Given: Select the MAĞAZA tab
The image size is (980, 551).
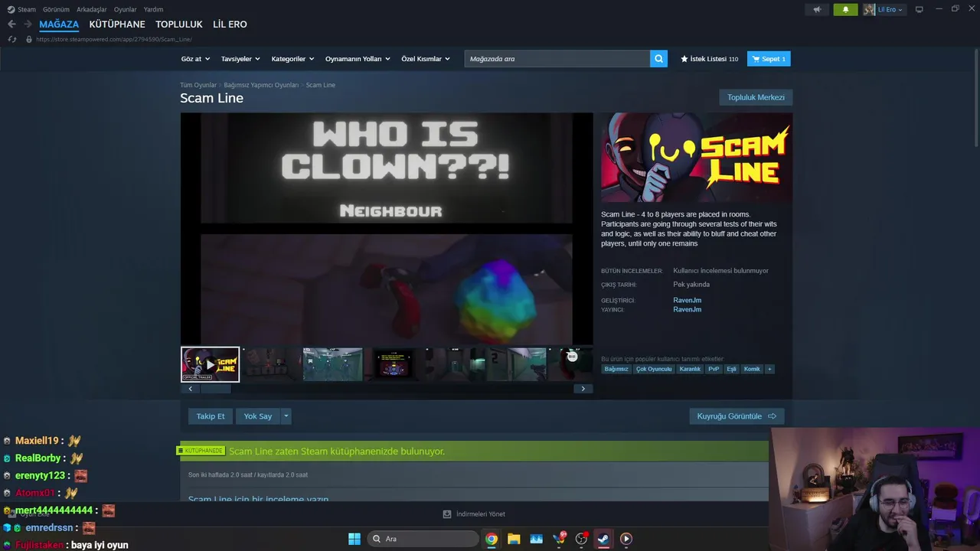Looking at the screenshot, I should [59, 24].
